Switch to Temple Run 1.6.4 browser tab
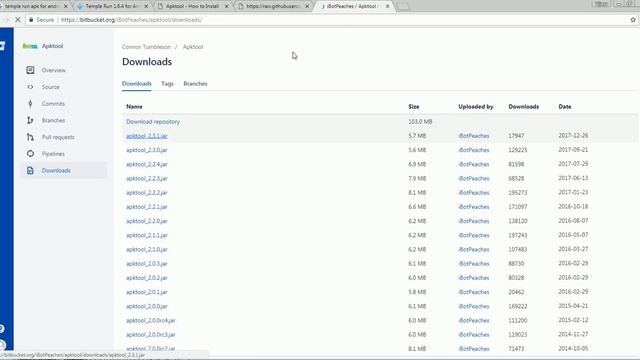 point(112,6)
